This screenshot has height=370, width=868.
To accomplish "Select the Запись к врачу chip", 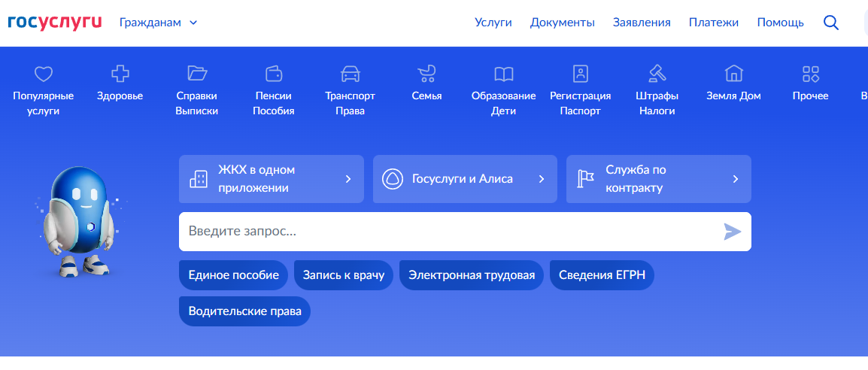I will [343, 275].
